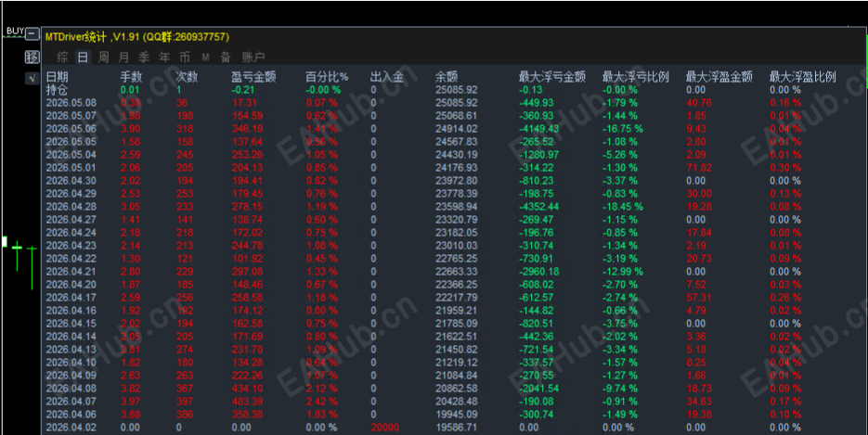Click the profit amount 434.10
868x435 pixels.
click(x=248, y=389)
